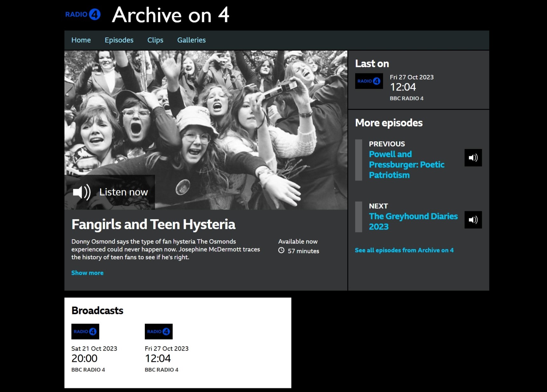Open The Greyhound Diaries 2023 episode link

pos(413,221)
